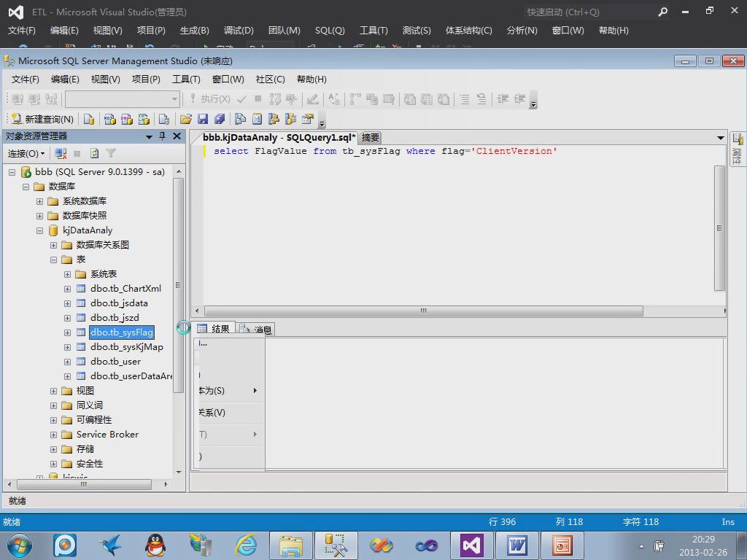The width and height of the screenshot is (747, 560).
Task: Click the Summary page toolbar icon
Action: click(258, 119)
